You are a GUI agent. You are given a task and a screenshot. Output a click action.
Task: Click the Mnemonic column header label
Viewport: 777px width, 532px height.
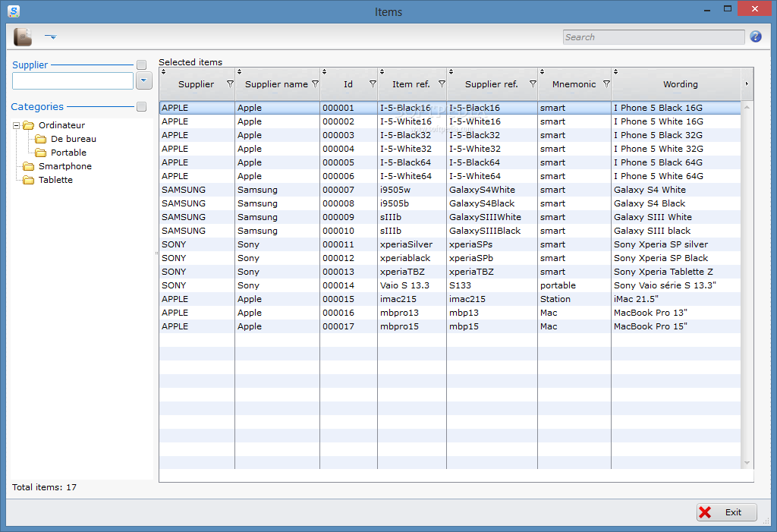point(574,84)
